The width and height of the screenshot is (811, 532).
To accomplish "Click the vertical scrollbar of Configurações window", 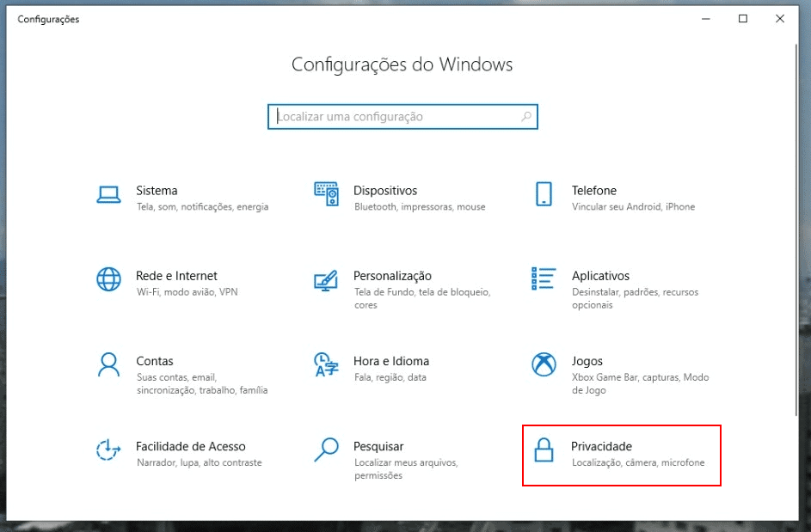I will click(796, 230).
